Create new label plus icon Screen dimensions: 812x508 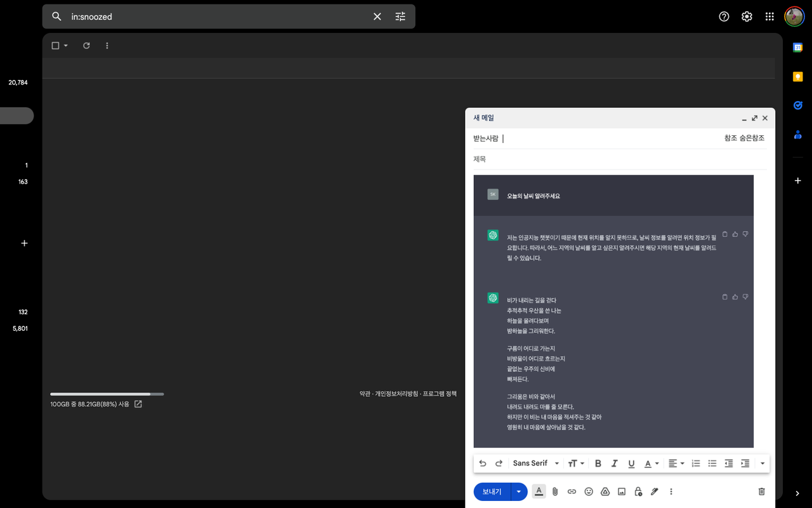[24, 243]
